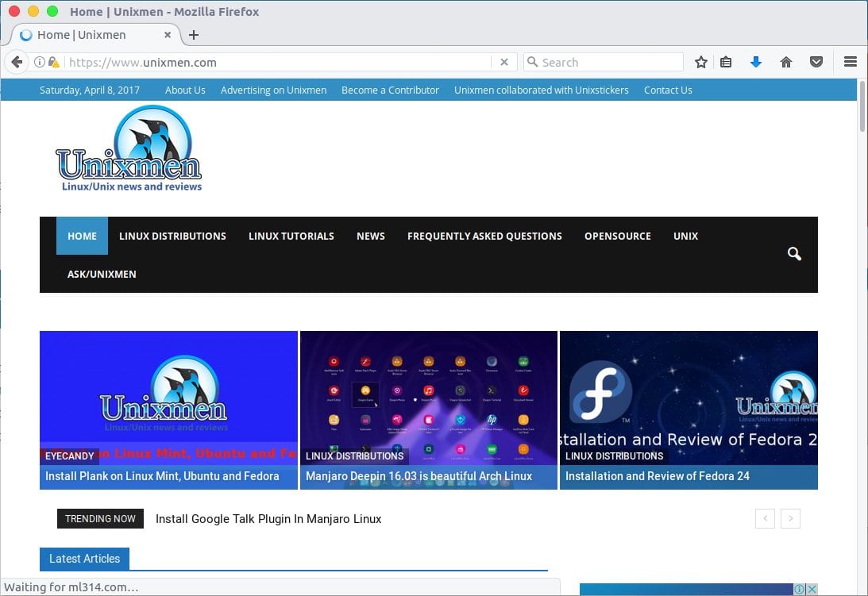
Task: Maximize the window with green button
Action: (52, 11)
